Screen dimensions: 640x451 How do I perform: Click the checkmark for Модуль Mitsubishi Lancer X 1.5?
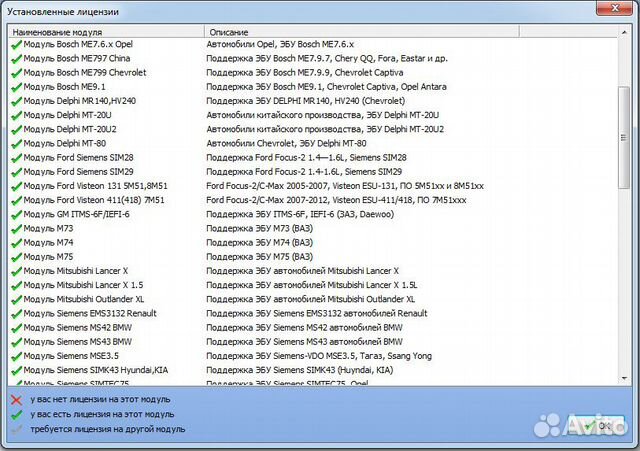(16, 285)
